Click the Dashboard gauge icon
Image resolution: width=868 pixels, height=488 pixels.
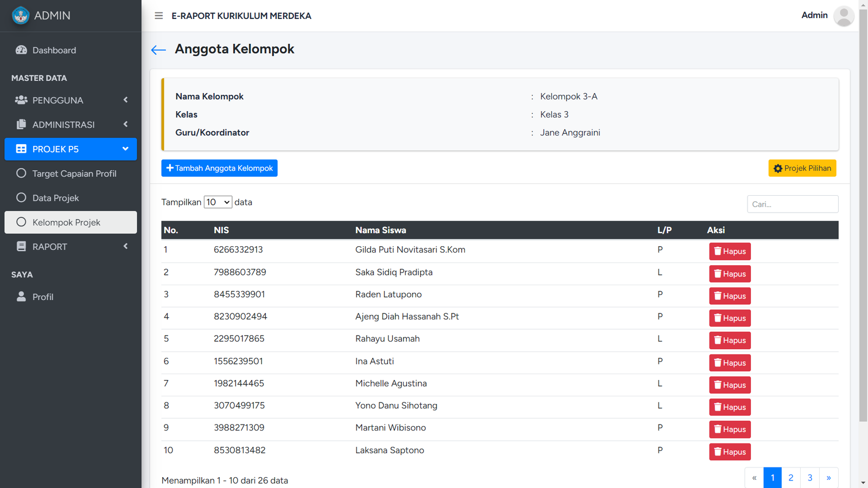[x=21, y=50]
